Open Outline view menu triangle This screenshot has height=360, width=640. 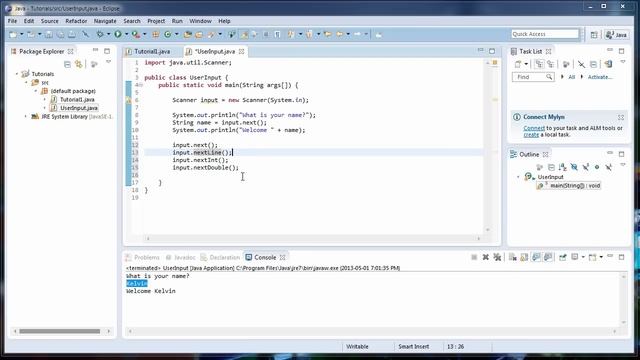623,165
